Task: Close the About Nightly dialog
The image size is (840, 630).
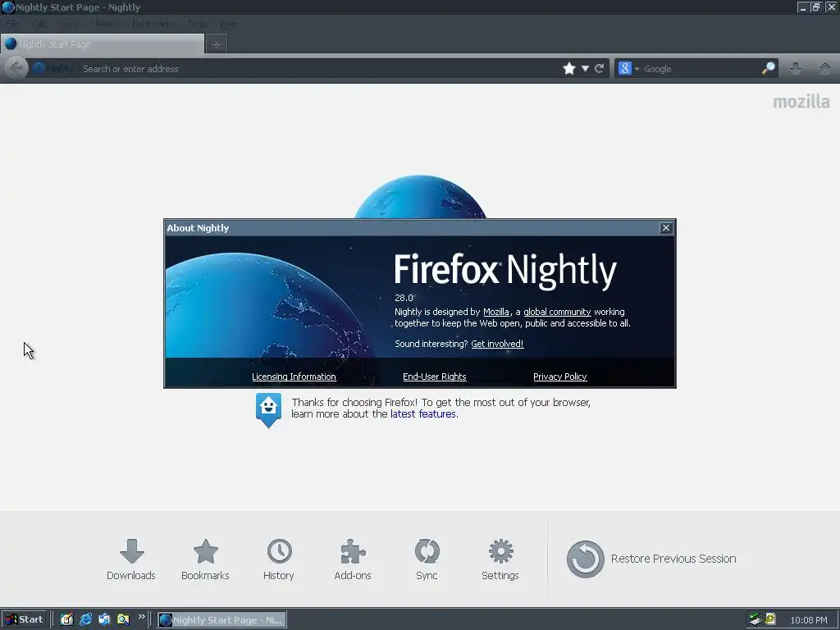Action: (x=666, y=228)
